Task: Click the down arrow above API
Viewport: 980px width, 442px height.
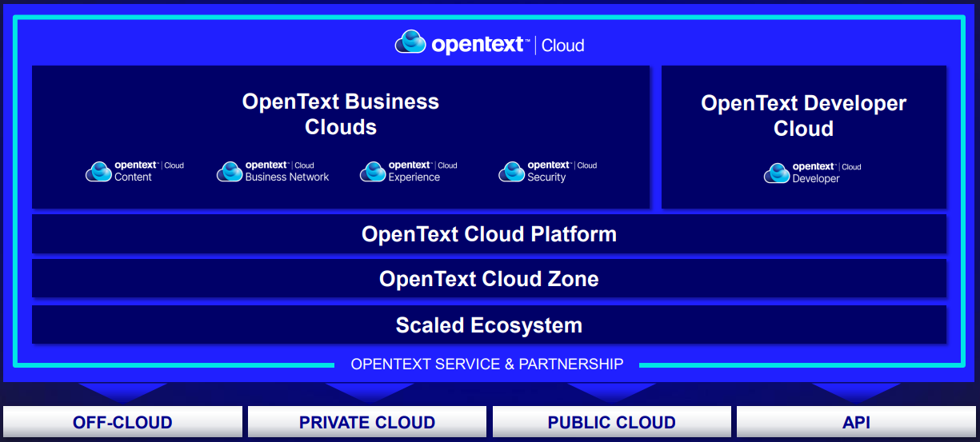Action: [856, 392]
